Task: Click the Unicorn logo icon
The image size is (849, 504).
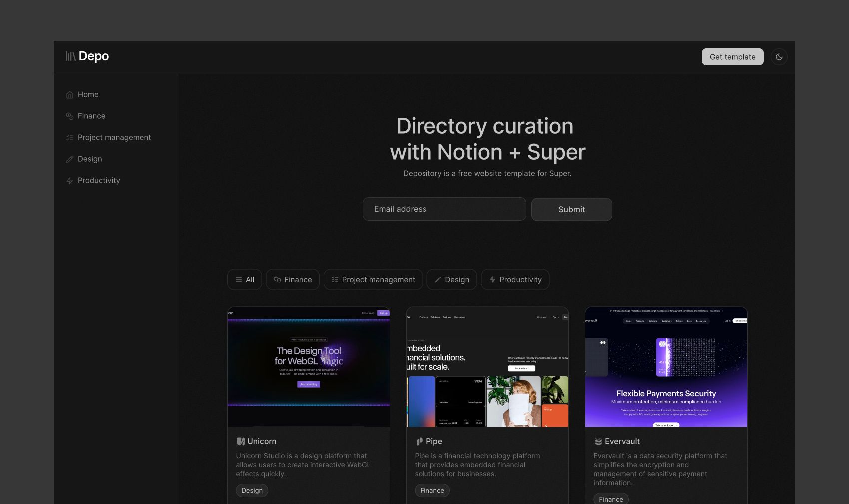Action: 241,441
